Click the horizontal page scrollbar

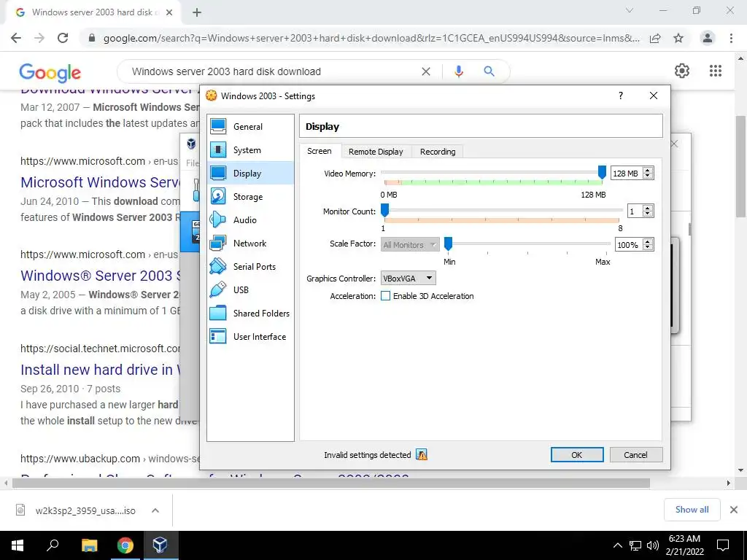click(x=331, y=483)
